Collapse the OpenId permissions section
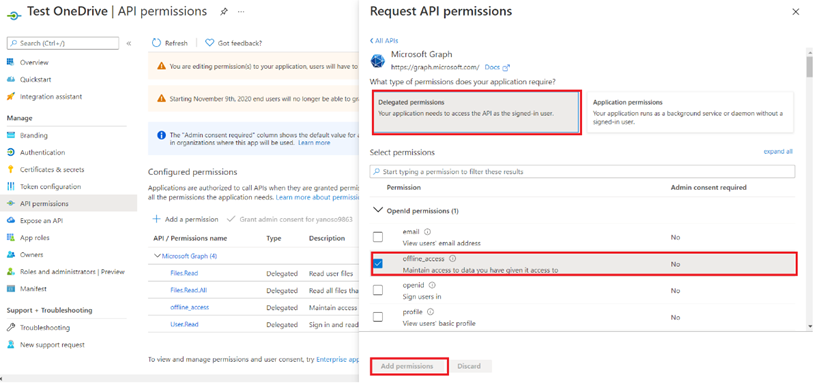This screenshot has height=391, width=825. coord(378,210)
